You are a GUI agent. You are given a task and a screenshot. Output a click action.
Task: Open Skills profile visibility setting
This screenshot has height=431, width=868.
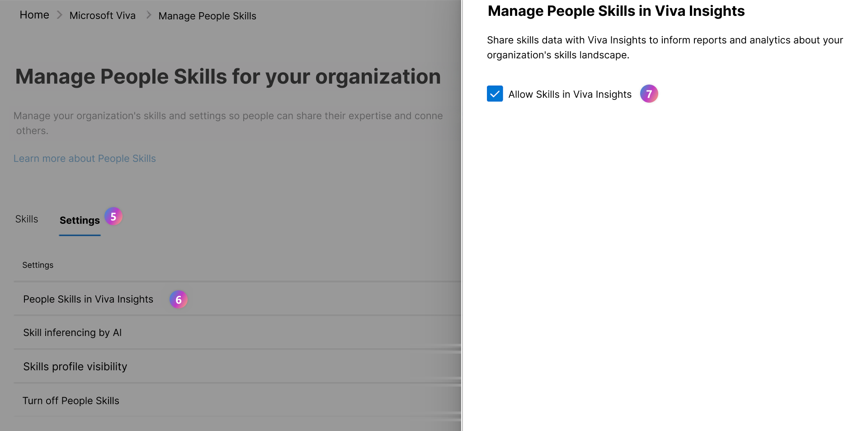pos(75,366)
